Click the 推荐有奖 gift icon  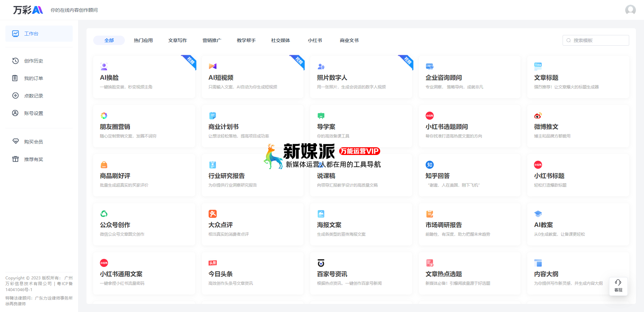(x=15, y=159)
